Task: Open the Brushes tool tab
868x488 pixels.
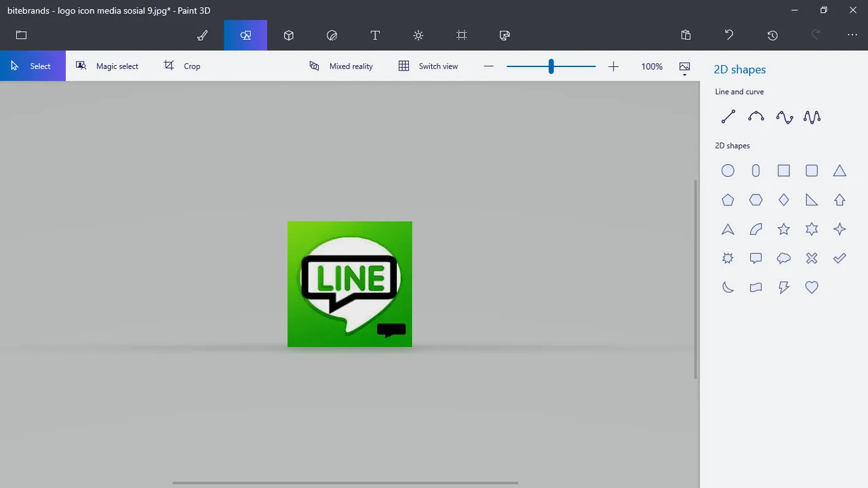Action: [x=202, y=35]
